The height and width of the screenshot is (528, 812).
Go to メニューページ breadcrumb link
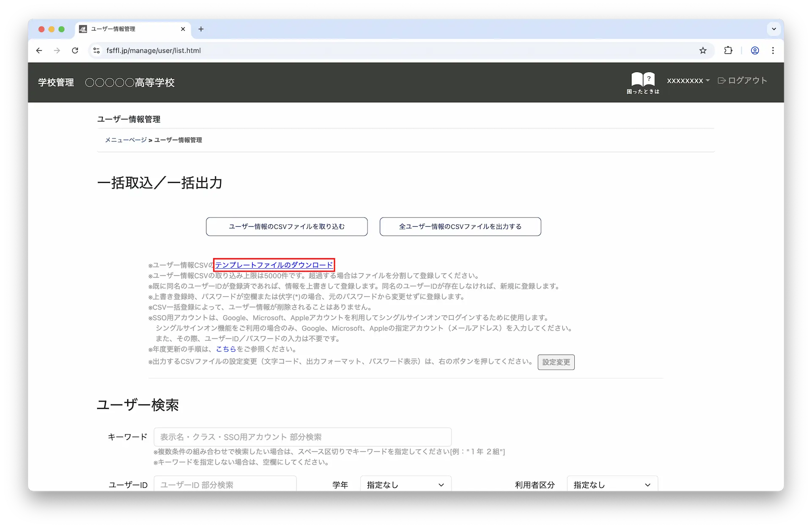click(126, 140)
